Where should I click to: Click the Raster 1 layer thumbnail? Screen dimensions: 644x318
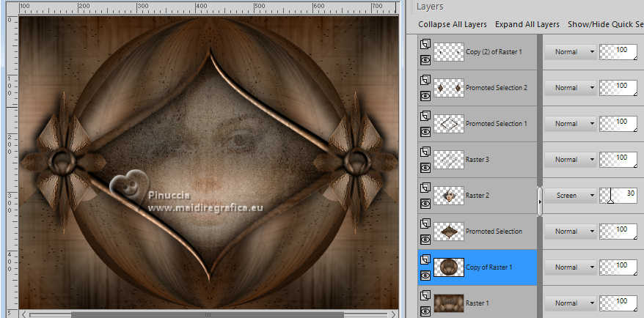(448, 303)
